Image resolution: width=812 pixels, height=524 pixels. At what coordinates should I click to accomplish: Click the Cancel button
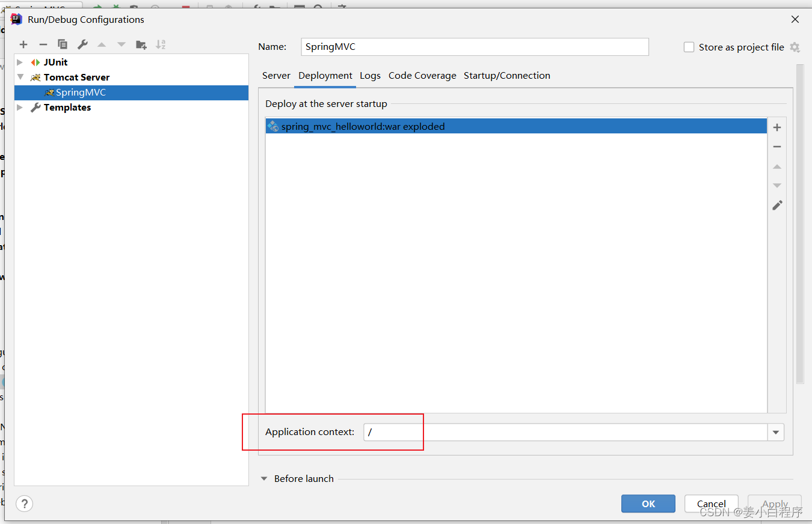tap(712, 504)
